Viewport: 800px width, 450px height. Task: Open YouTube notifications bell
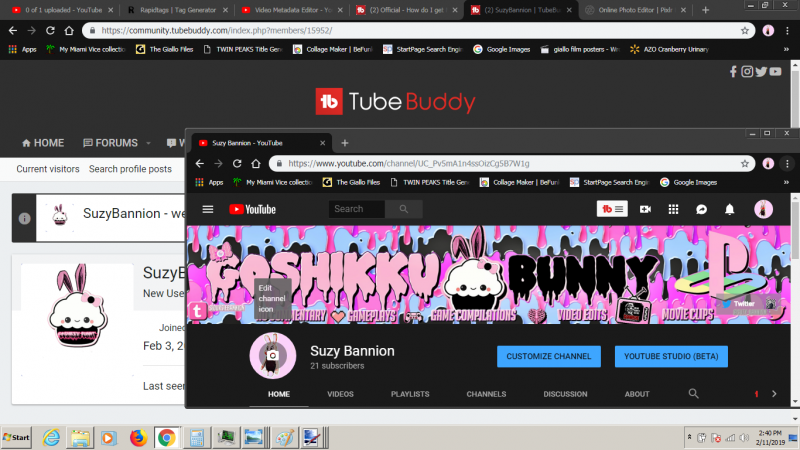[730, 209]
